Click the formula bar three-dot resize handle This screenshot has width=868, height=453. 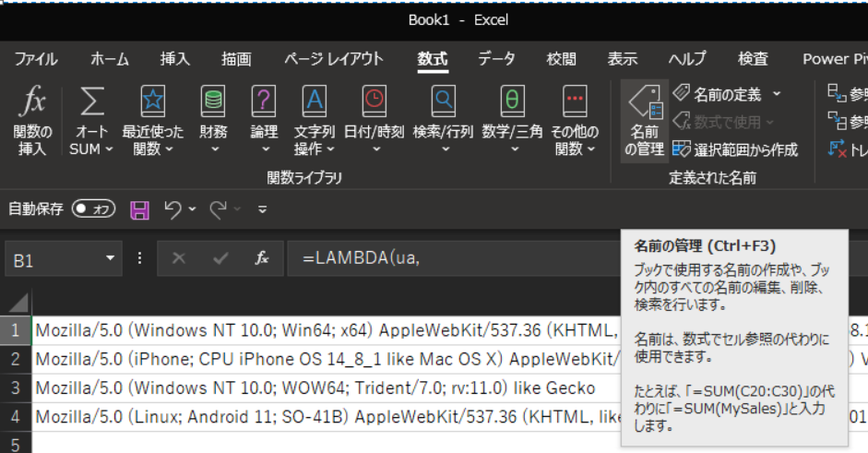139,258
